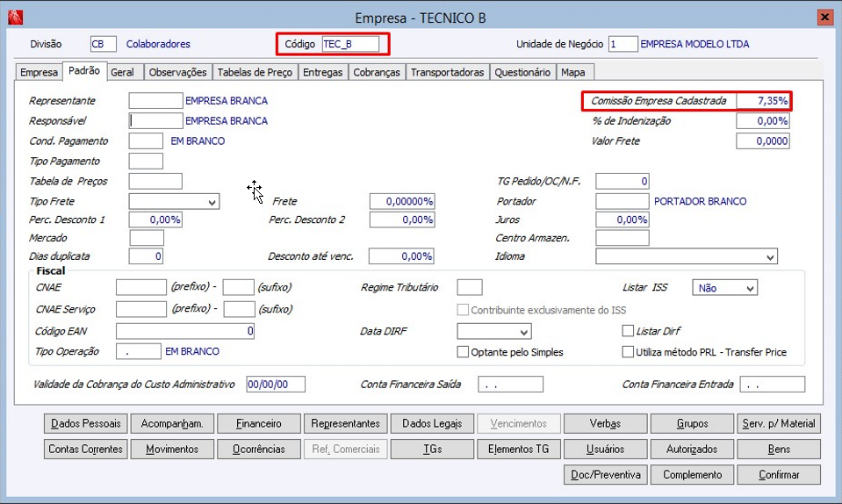Enable Utiliza método PRL - Transfer Price
This screenshot has height=504, width=842.
point(628,352)
